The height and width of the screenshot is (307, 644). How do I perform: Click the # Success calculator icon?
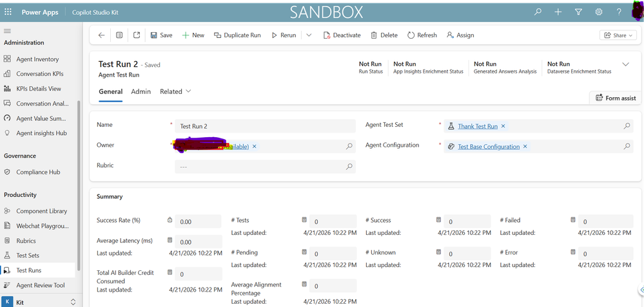pyautogui.click(x=438, y=220)
